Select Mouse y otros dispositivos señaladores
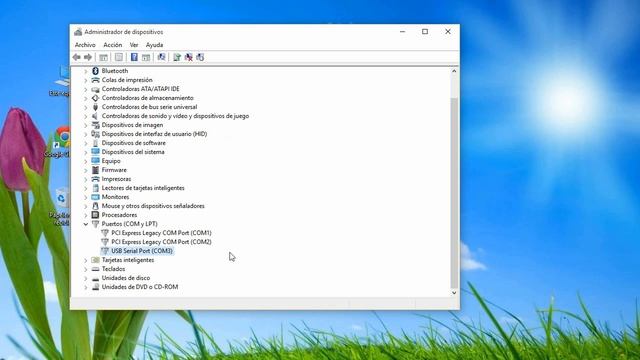 coord(153,206)
